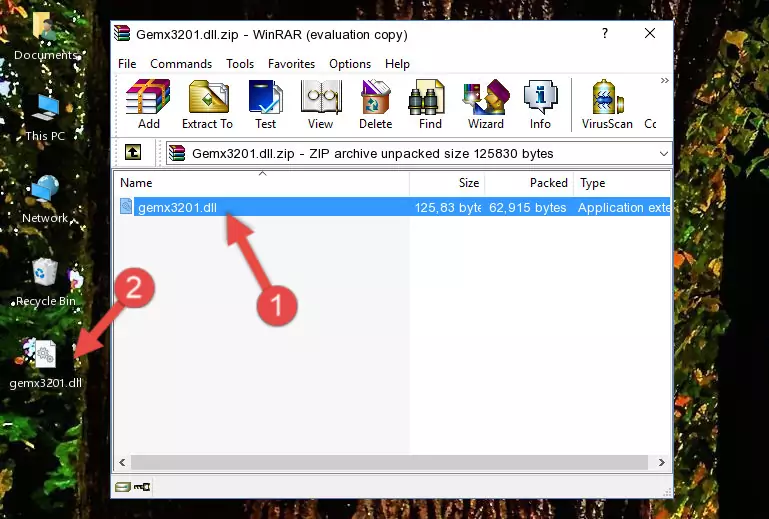This screenshot has width=769, height=519.
Task: Open the address path dropdown
Action: [x=664, y=154]
